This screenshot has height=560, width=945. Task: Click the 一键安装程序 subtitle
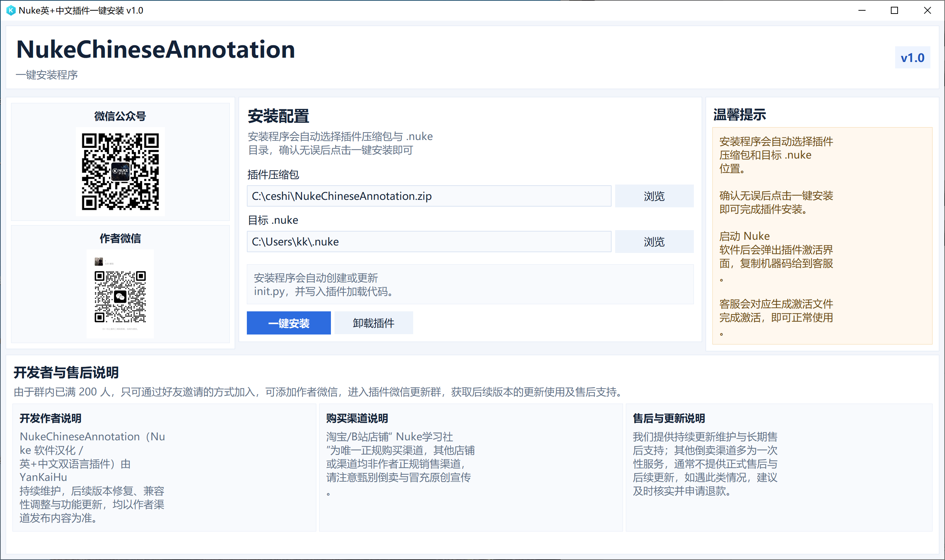(47, 75)
